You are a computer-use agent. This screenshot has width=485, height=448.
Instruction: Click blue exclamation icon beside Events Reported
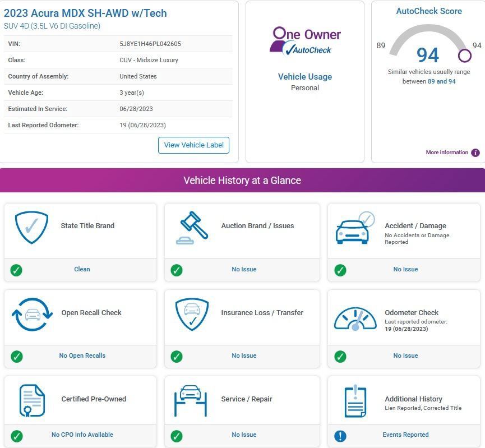point(340,436)
